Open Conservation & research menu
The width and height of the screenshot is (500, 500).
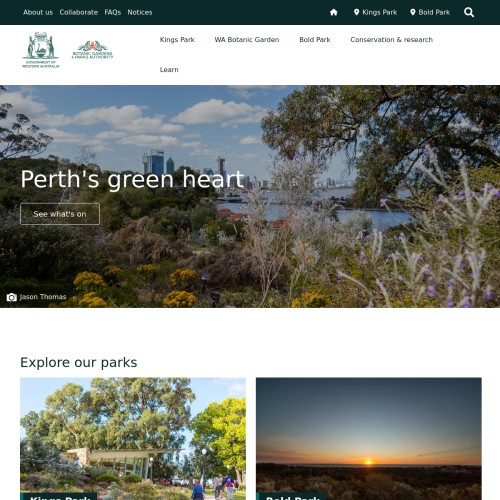(392, 40)
